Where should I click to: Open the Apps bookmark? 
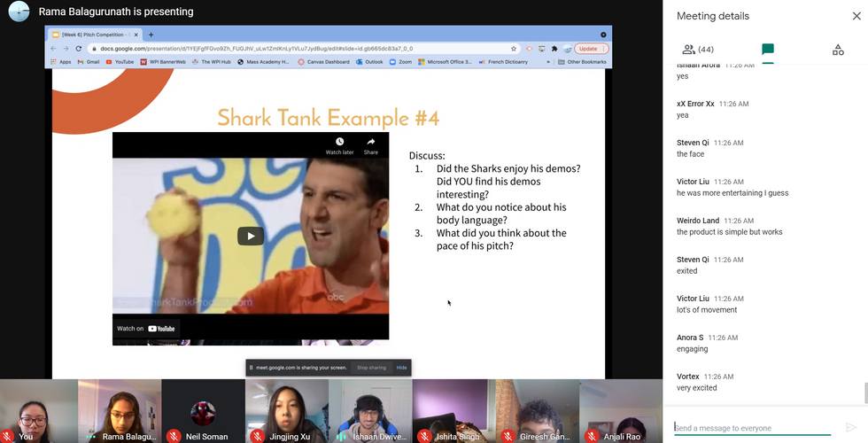tap(61, 62)
